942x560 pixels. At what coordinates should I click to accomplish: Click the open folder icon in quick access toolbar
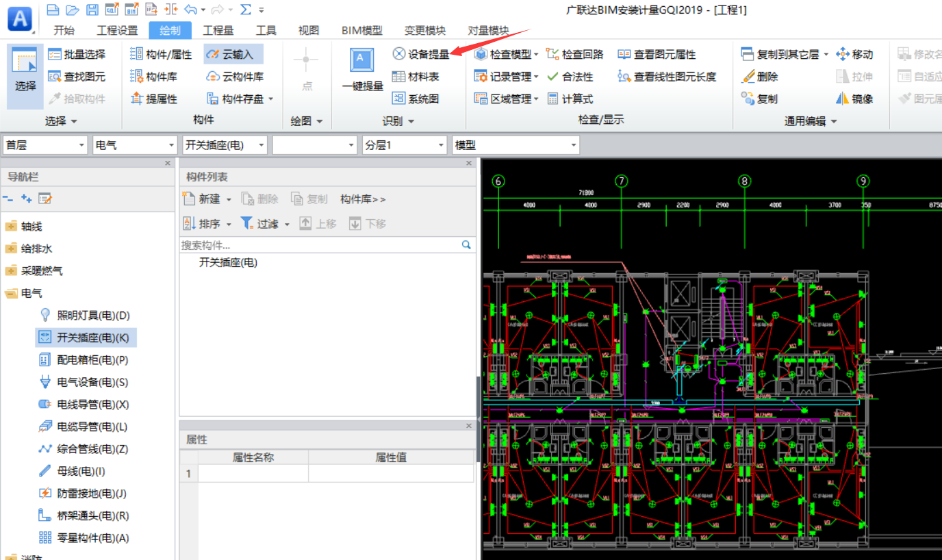point(72,10)
